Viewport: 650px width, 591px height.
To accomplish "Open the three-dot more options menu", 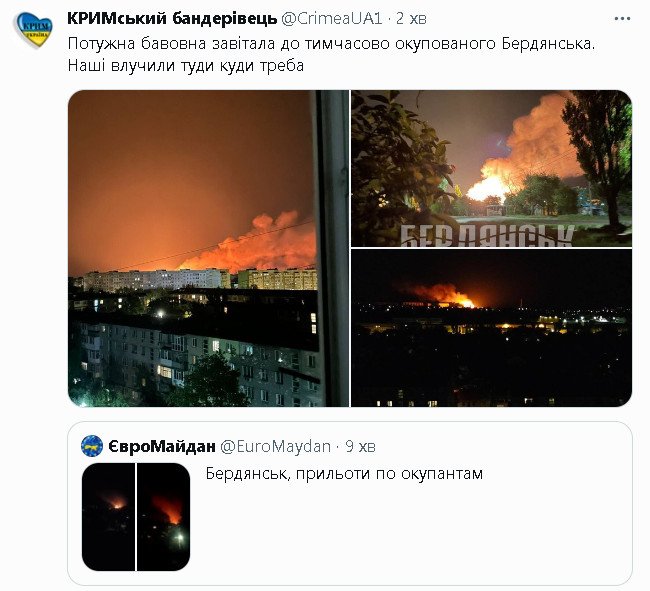I will click(622, 19).
